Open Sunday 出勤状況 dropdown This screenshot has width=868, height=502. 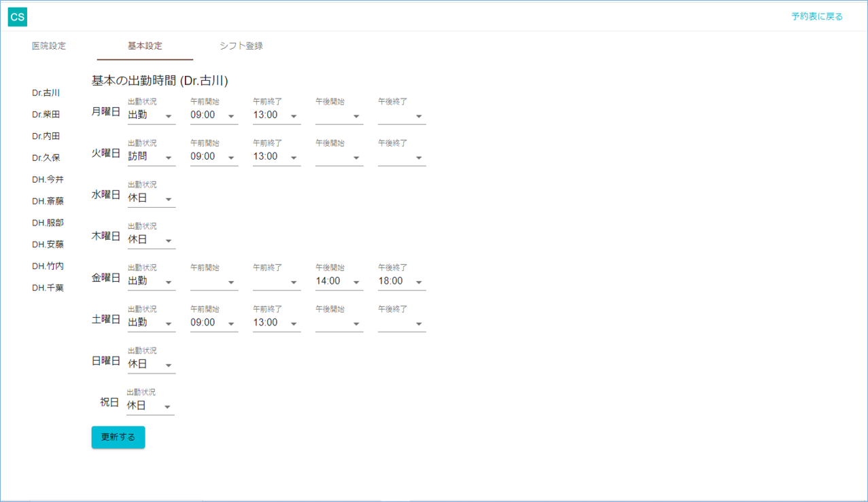151,364
